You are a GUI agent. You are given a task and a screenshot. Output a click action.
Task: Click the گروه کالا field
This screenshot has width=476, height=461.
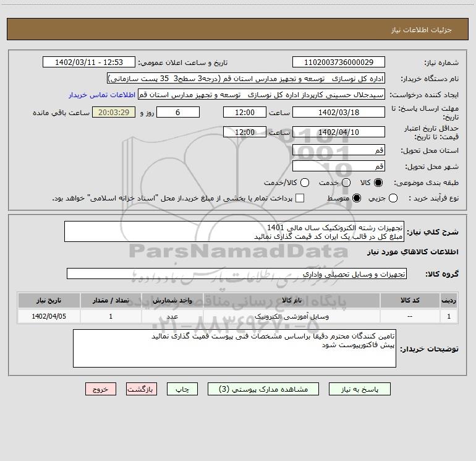click(x=237, y=274)
